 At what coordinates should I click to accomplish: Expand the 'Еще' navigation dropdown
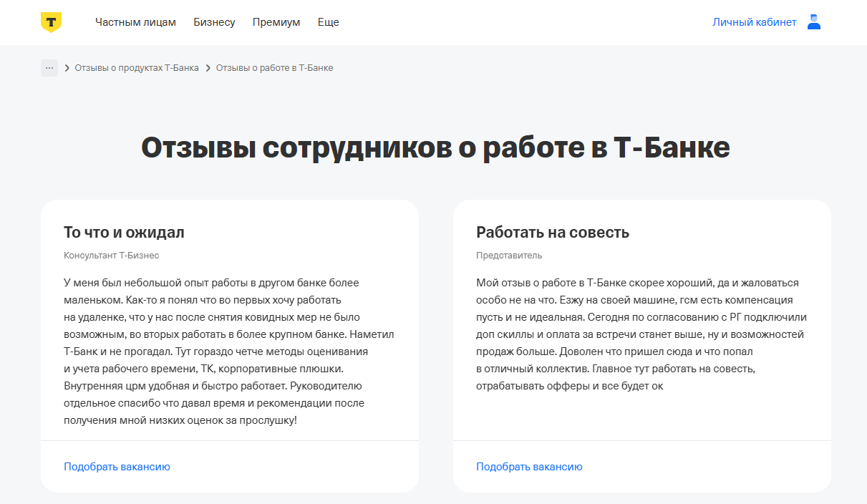(x=328, y=22)
